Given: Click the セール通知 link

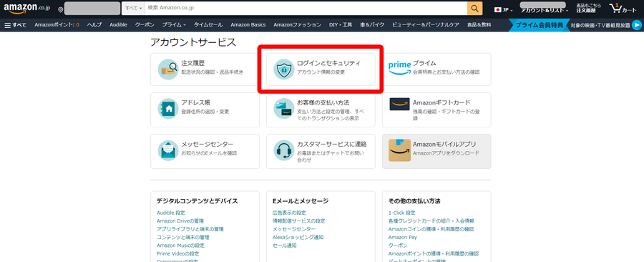Looking at the screenshot, I should [284, 246].
